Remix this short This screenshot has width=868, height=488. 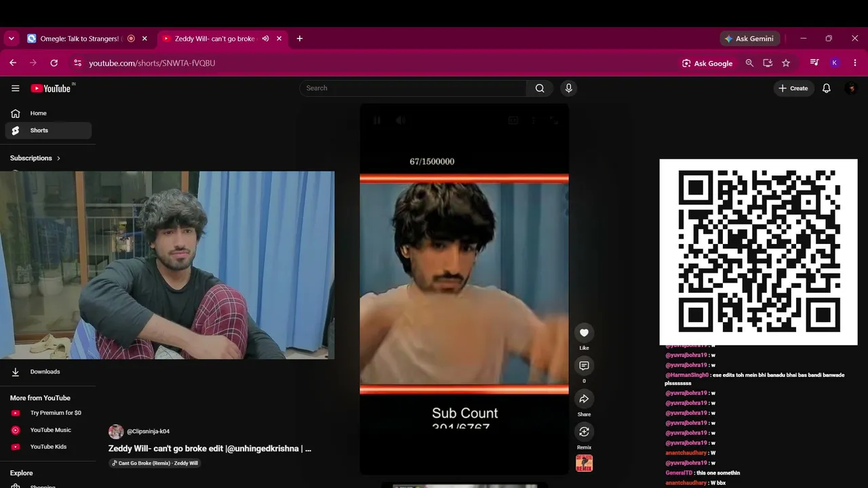[584, 432]
